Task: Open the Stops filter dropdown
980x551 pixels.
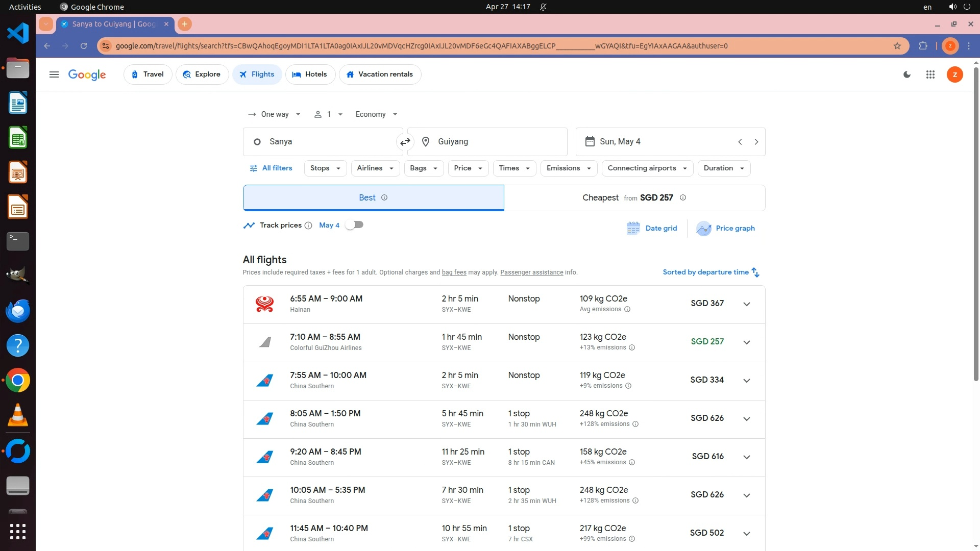Action: [325, 168]
